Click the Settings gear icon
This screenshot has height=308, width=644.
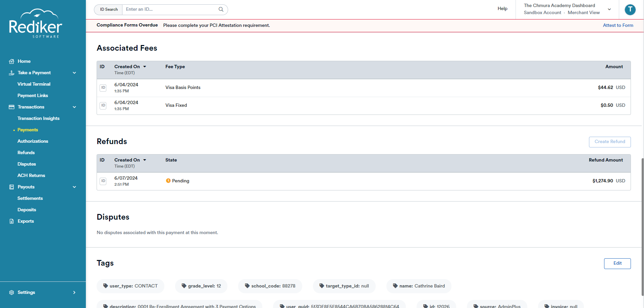11,293
